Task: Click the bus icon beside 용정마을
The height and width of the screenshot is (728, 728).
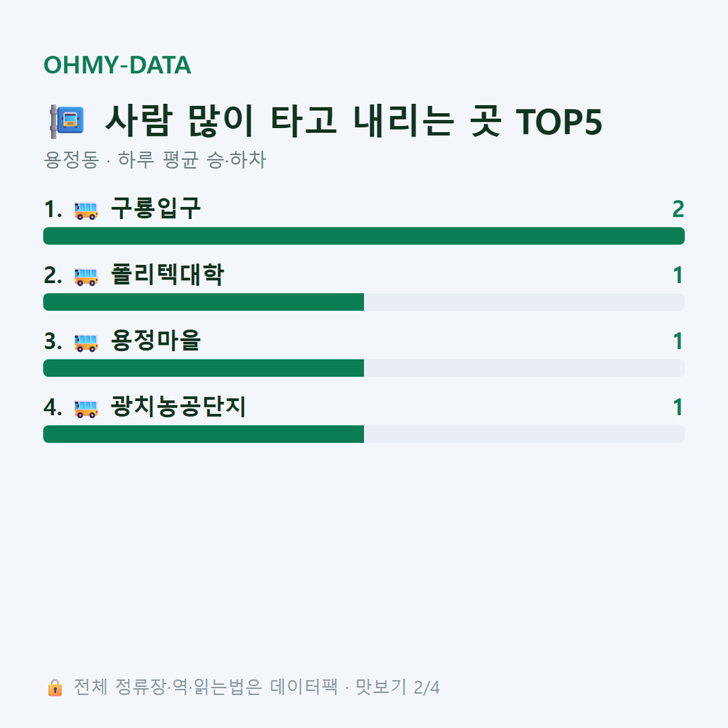Action: tap(86, 343)
